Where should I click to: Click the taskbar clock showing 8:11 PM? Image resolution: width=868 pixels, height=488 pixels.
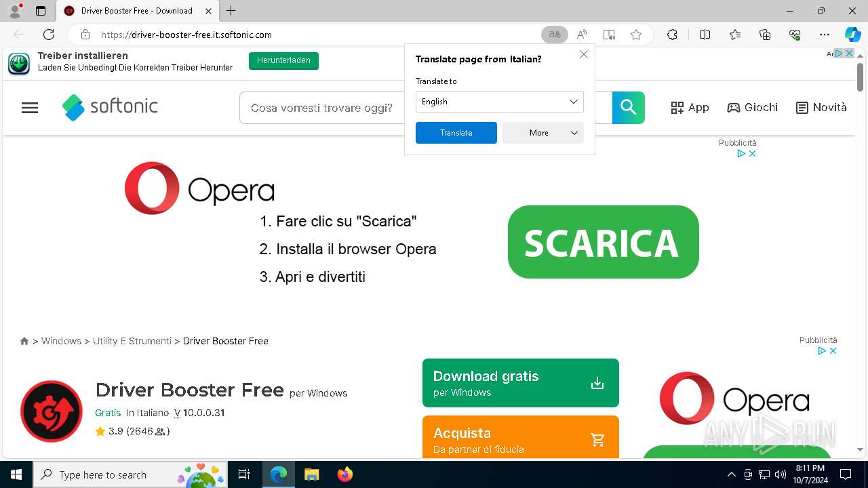point(810,474)
